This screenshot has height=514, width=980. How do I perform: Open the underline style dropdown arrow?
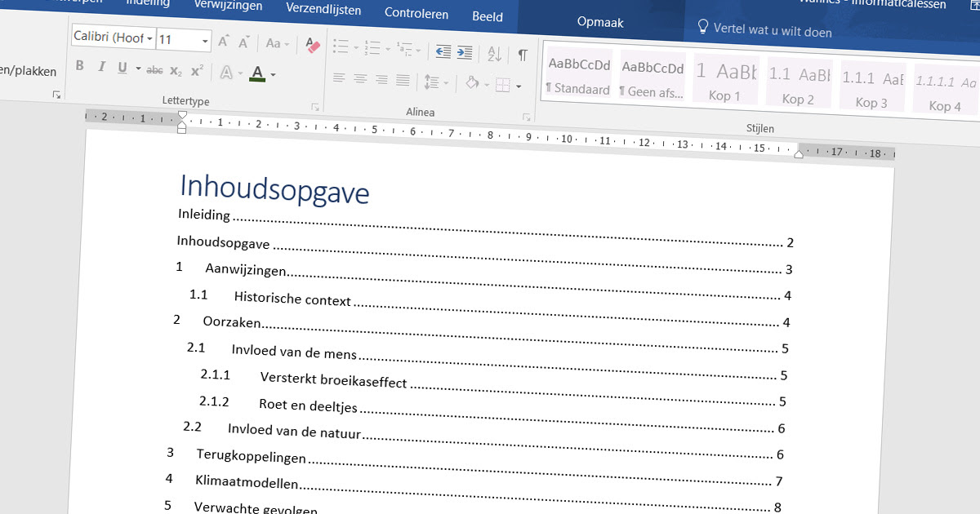click(138, 69)
